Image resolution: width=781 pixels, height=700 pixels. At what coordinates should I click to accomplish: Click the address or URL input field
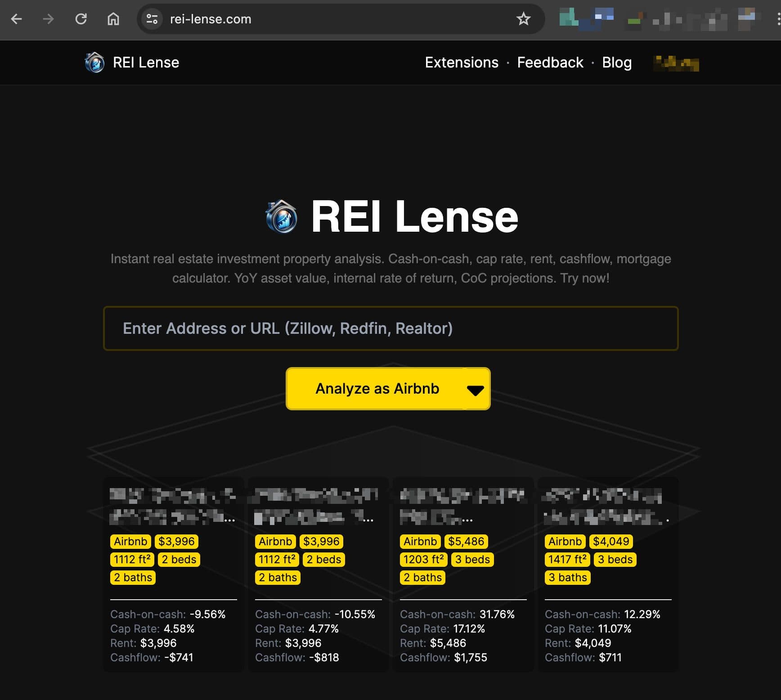pos(390,328)
